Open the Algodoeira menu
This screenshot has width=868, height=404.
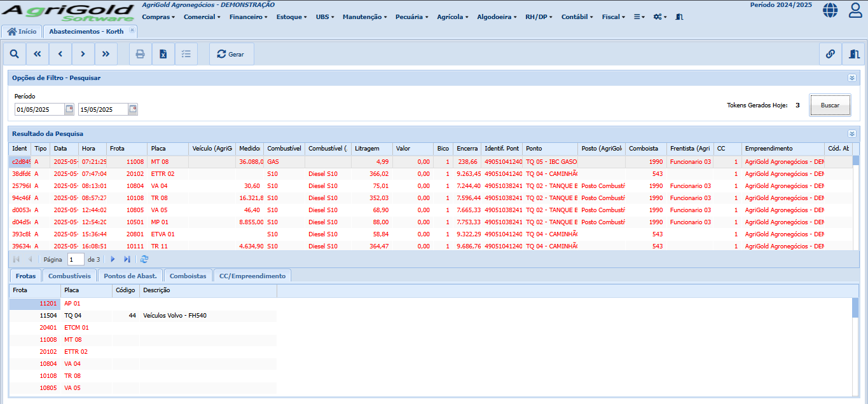pyautogui.click(x=497, y=17)
